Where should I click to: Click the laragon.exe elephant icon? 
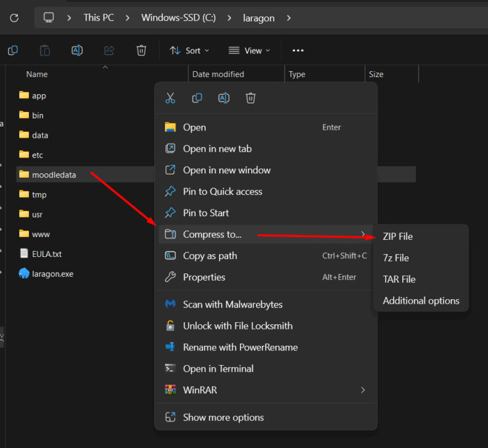coord(24,273)
